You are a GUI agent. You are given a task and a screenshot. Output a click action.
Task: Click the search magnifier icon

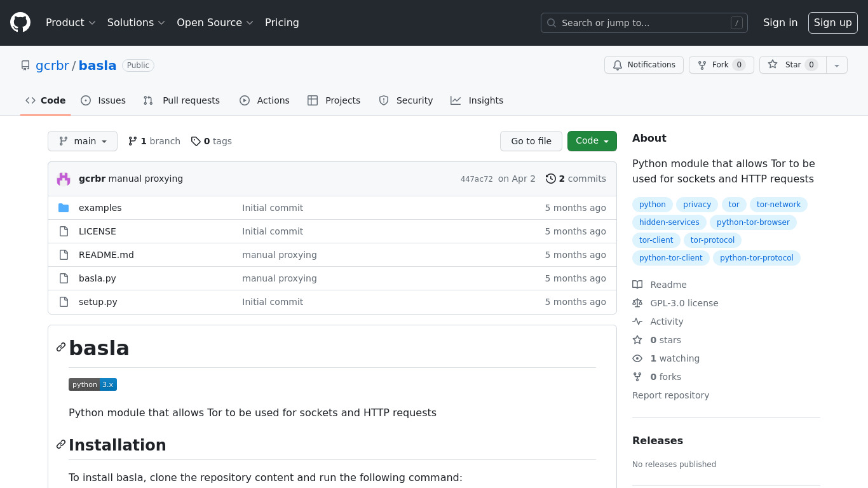[x=552, y=23]
